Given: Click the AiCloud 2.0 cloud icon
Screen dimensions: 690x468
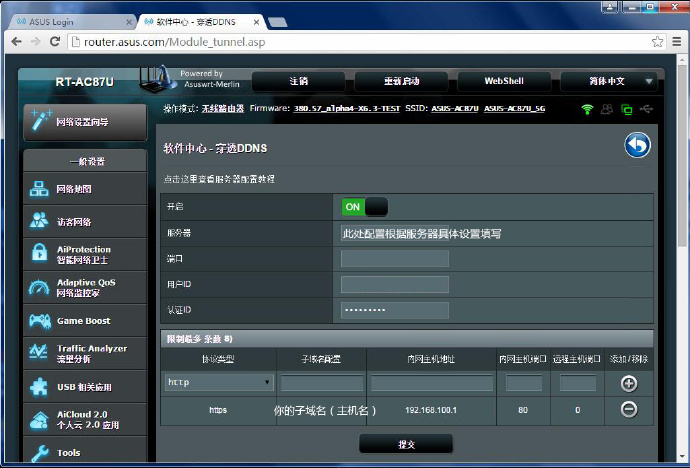Looking at the screenshot, I should (39, 420).
